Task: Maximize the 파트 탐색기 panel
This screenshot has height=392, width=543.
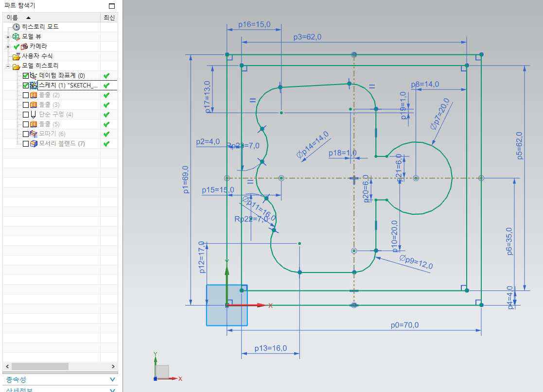Action: pyautogui.click(x=111, y=6)
